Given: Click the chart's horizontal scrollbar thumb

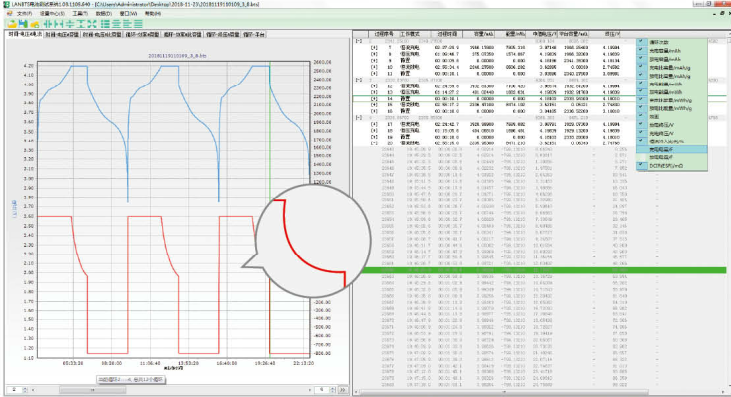Looking at the screenshot, I should [92, 390].
